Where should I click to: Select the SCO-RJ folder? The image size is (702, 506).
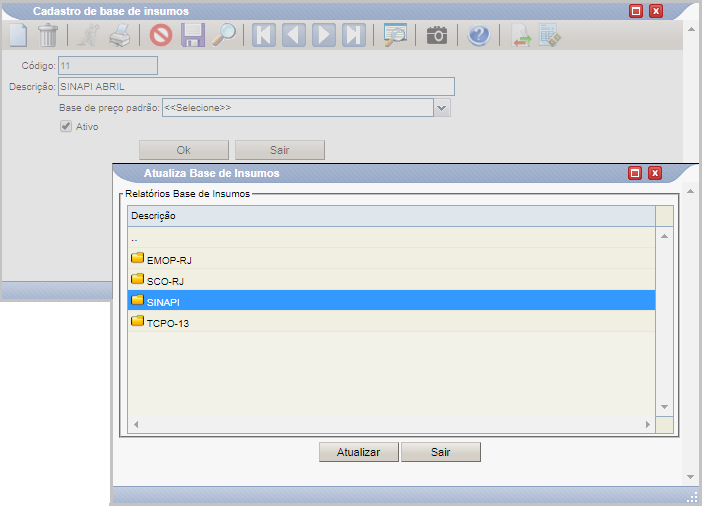(391, 279)
